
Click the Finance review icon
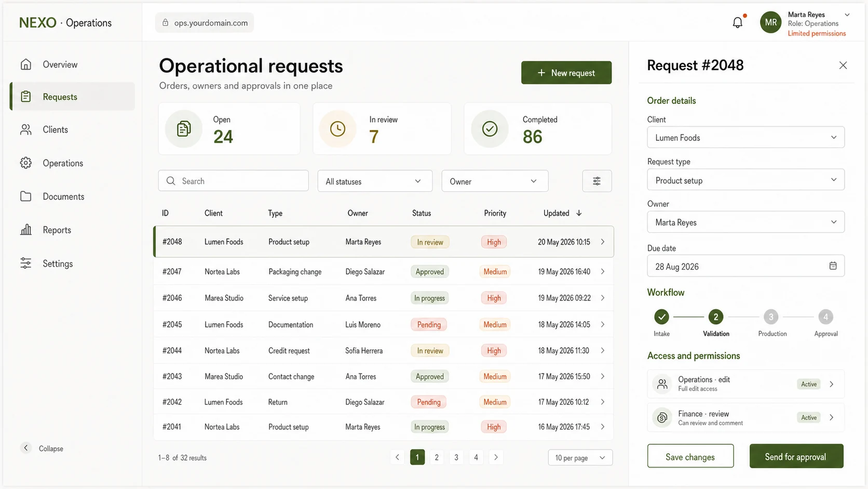pos(662,417)
